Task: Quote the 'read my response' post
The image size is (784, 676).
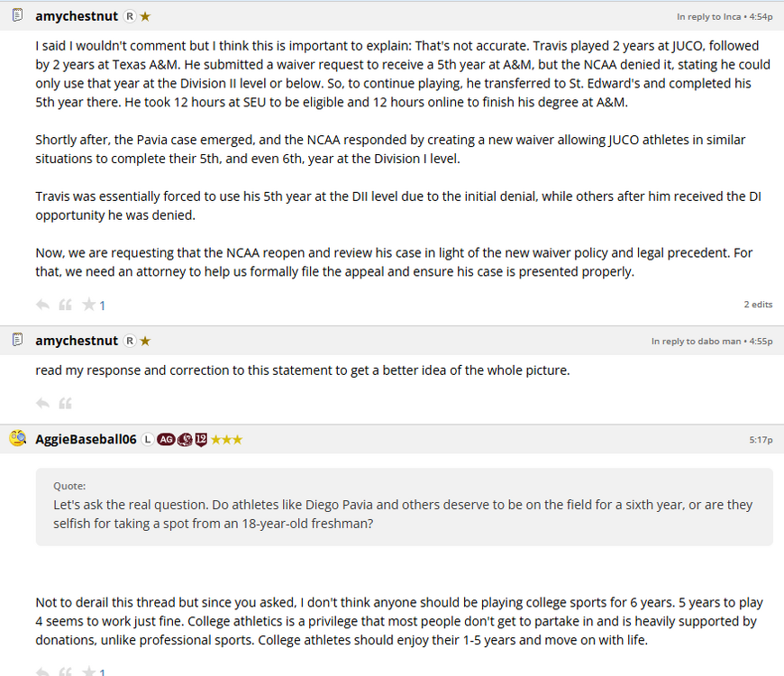Action: [65, 403]
